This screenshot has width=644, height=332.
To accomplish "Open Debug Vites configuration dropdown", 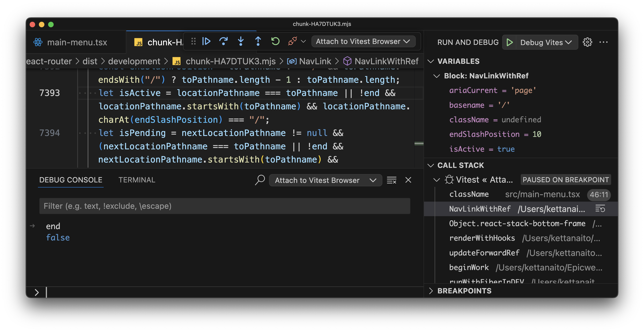I will point(547,43).
